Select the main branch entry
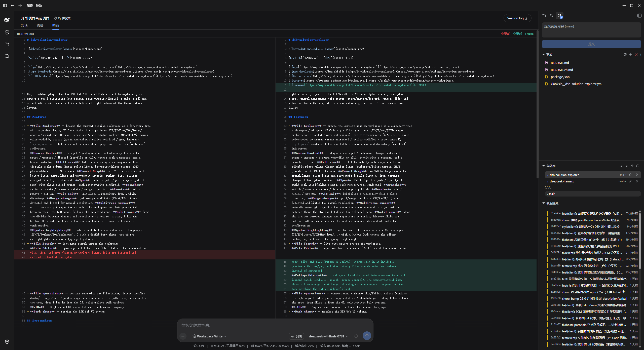Viewport: 644px width, 350px height. click(593, 194)
